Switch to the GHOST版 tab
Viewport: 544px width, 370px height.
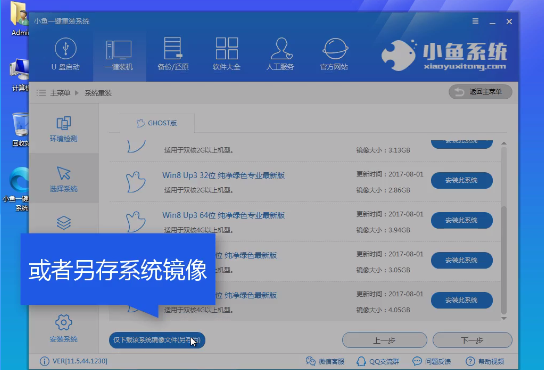point(157,123)
